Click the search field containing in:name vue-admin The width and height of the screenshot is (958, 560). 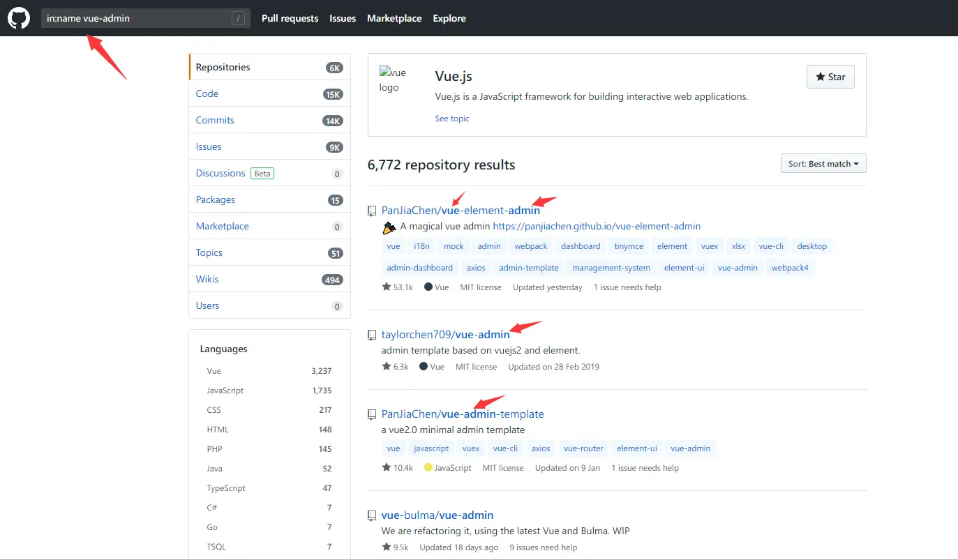click(145, 19)
